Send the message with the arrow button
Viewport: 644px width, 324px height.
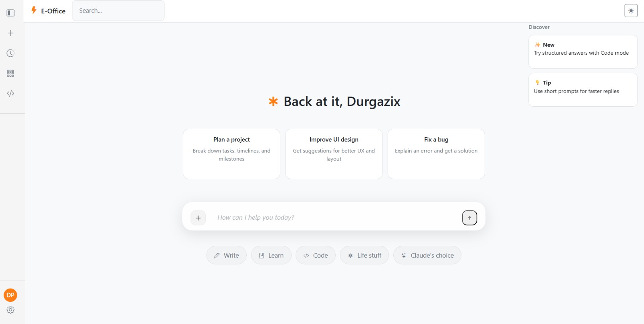pyautogui.click(x=469, y=218)
